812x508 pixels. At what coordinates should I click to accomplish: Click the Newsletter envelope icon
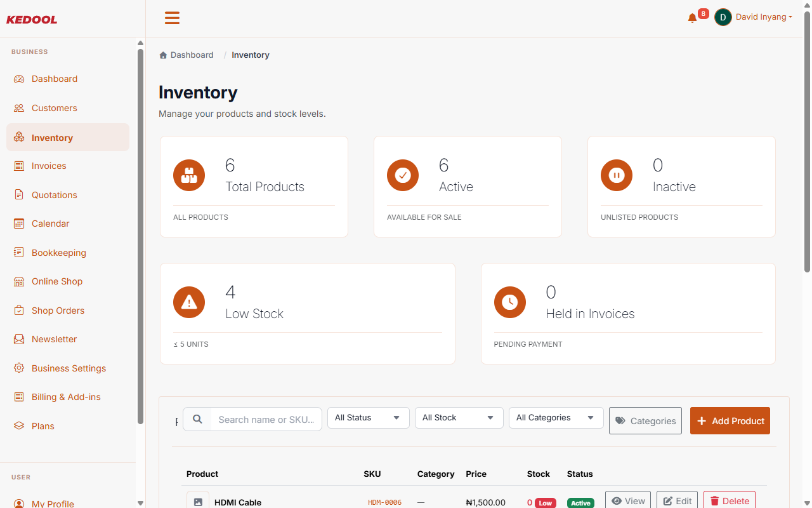tap(19, 339)
